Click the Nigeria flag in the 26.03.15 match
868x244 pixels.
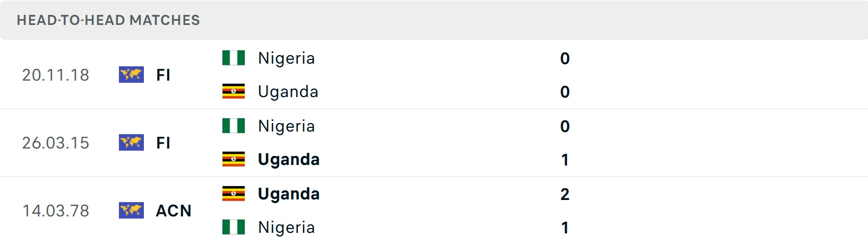[234, 126]
